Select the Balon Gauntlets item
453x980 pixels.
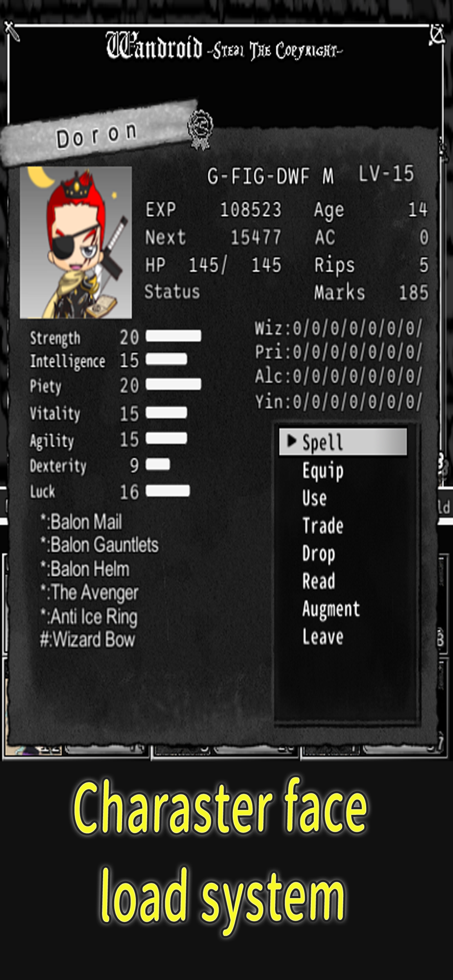point(100,545)
